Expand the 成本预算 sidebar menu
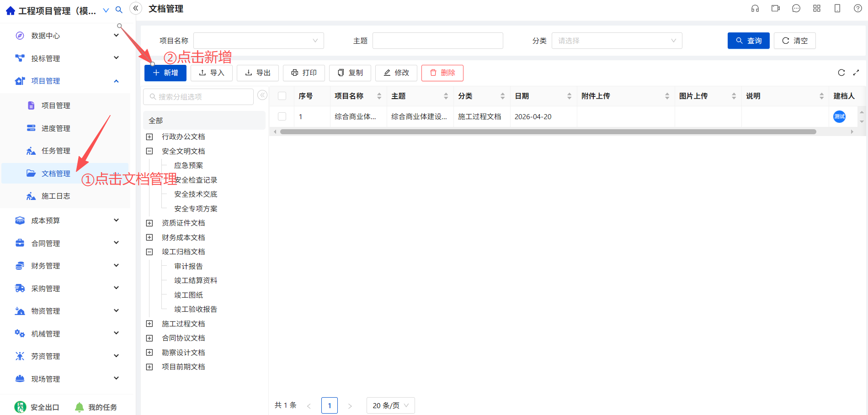 (x=68, y=221)
